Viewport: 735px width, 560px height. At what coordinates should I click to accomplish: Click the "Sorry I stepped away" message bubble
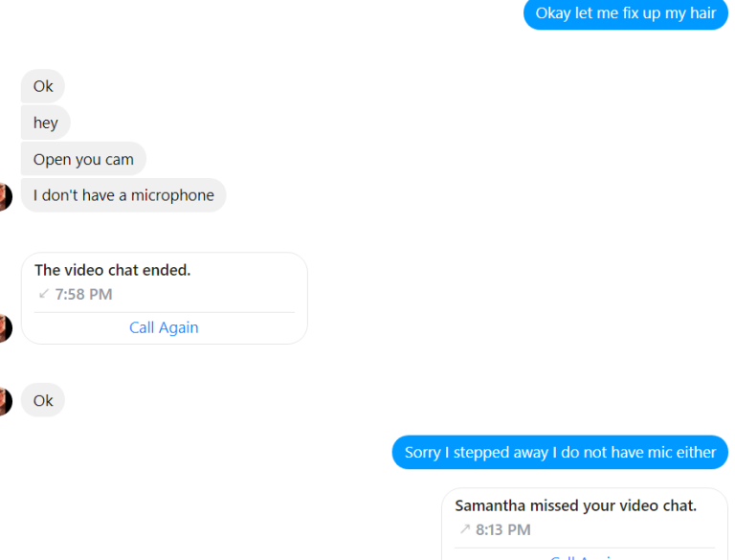click(x=560, y=452)
